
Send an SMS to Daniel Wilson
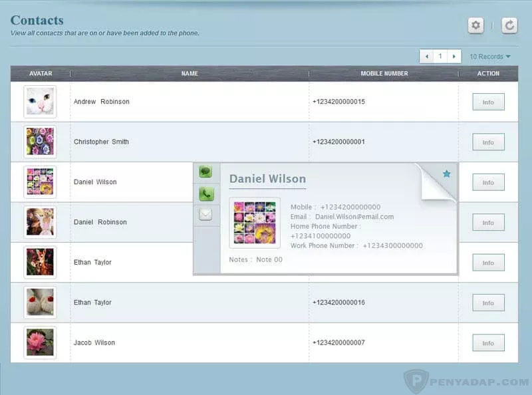click(x=206, y=172)
